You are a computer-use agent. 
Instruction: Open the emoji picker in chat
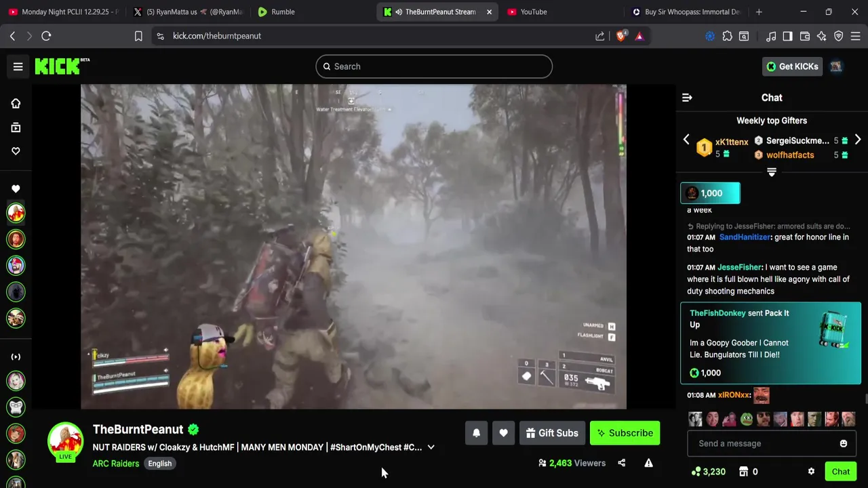click(x=843, y=443)
